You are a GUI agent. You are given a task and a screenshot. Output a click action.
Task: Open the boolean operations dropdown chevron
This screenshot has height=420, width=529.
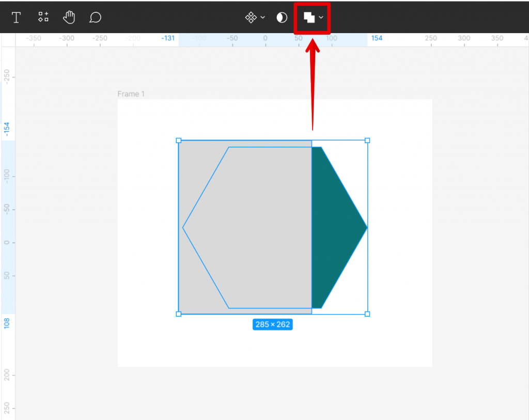[320, 17]
